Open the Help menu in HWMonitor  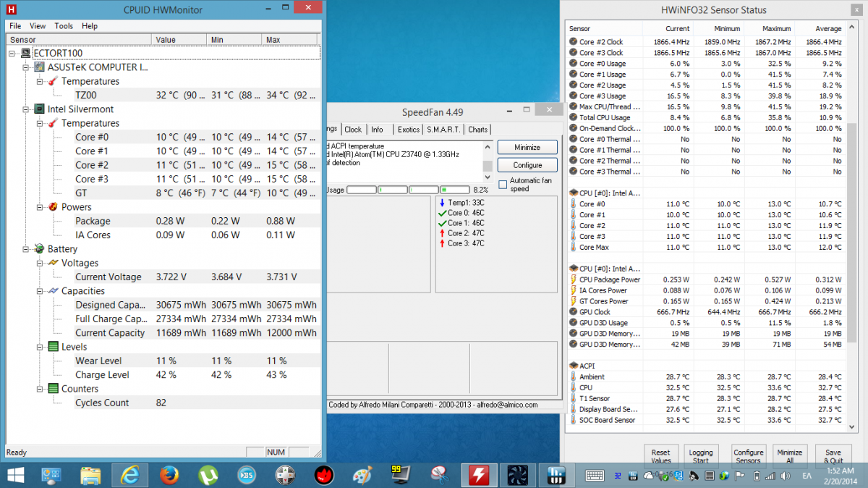point(90,26)
